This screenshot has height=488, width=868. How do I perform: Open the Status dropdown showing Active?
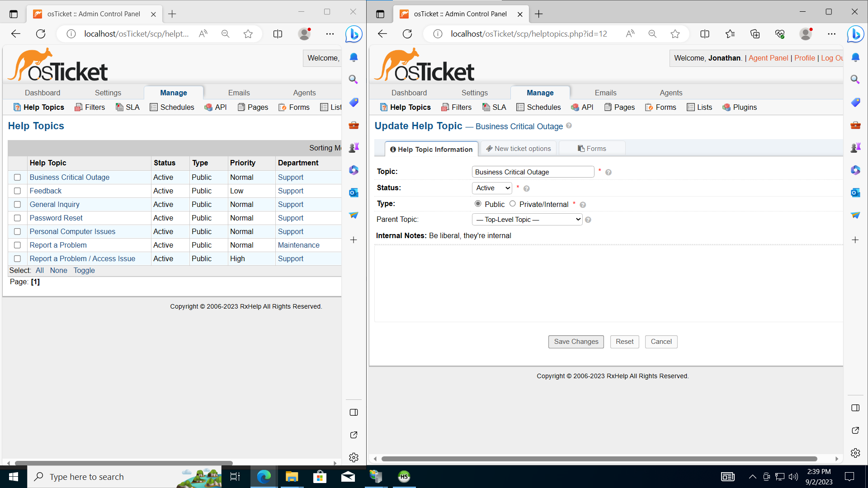[491, 188]
